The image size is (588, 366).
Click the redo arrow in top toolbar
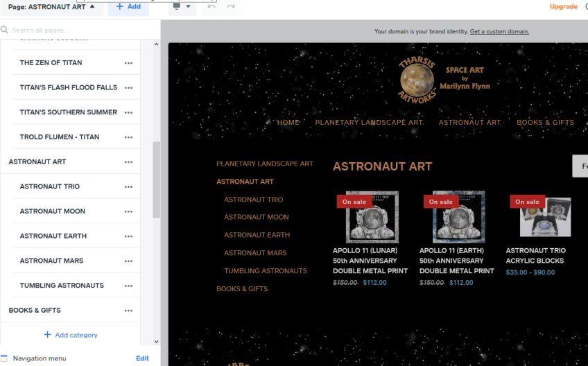231,6
